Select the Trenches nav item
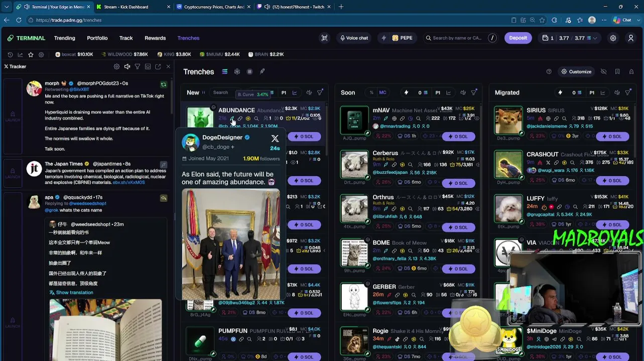This screenshot has width=644, height=361. point(188,38)
